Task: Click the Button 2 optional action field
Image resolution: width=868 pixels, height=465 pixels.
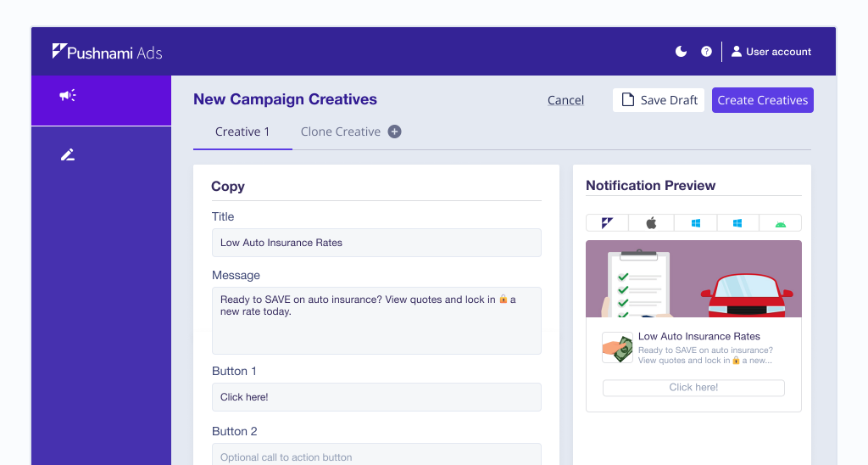Action: [376, 457]
